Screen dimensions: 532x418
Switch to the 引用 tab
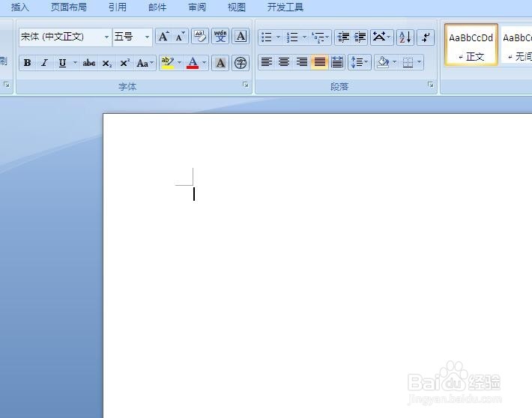click(x=118, y=7)
